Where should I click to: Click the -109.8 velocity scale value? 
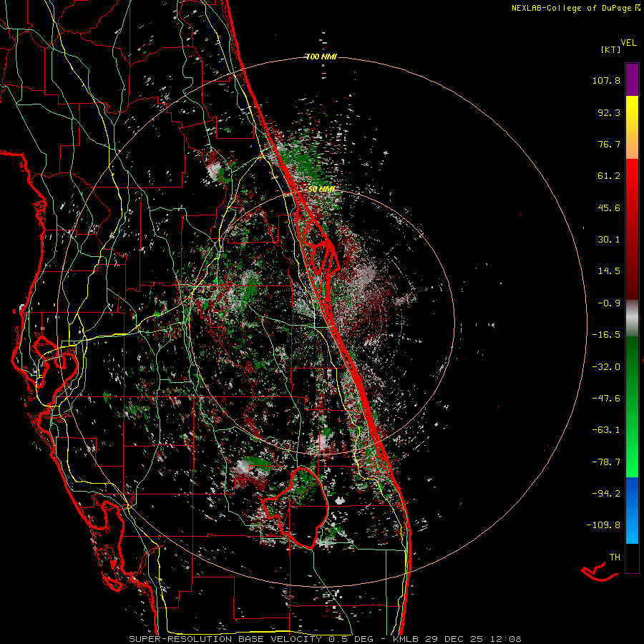(x=604, y=525)
